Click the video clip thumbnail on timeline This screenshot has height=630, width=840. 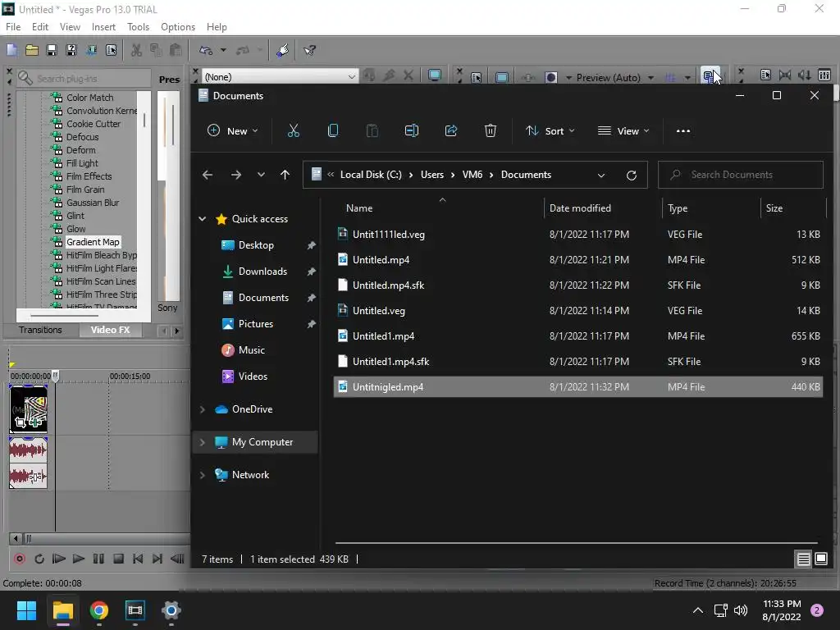29,409
